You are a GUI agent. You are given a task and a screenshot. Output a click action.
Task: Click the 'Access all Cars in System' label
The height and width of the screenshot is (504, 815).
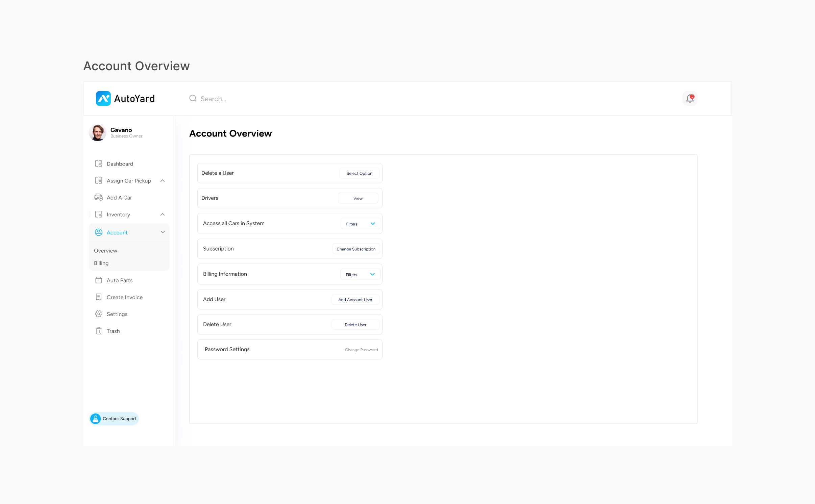click(x=233, y=223)
